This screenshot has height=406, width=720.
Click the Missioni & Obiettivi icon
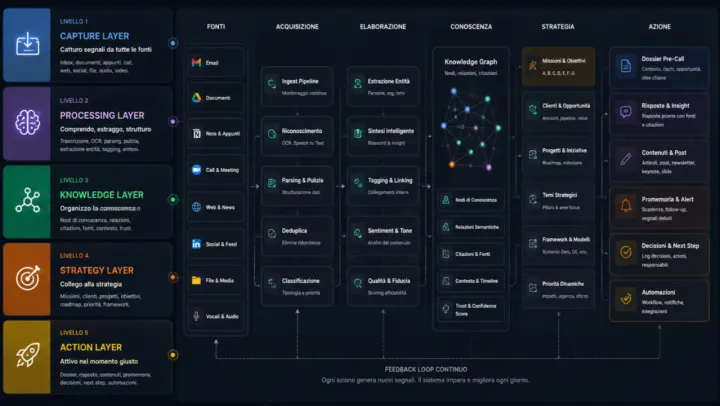(x=533, y=65)
